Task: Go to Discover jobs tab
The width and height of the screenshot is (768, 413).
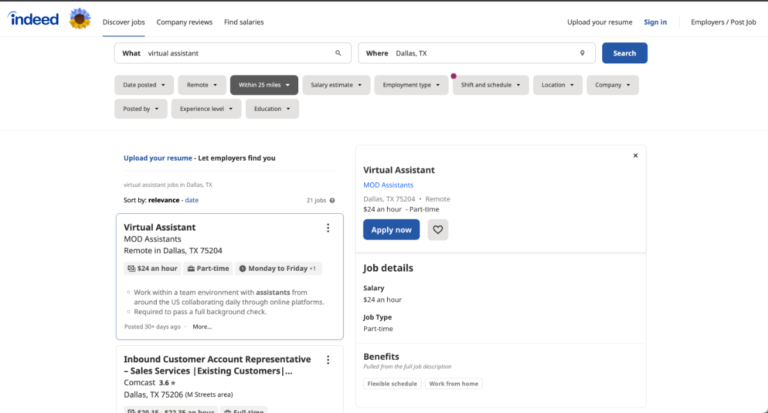Action: click(x=123, y=22)
